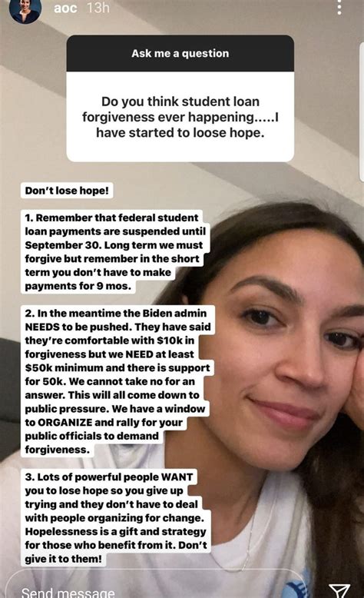Screen dimensions: 364x598
Task: Tap the "Ask me a question" sticker header
Action: pos(180,53)
